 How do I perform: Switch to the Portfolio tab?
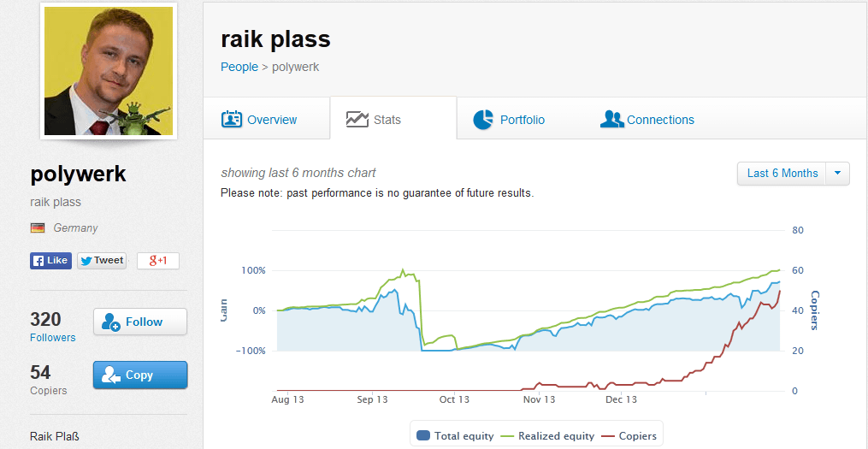522,120
